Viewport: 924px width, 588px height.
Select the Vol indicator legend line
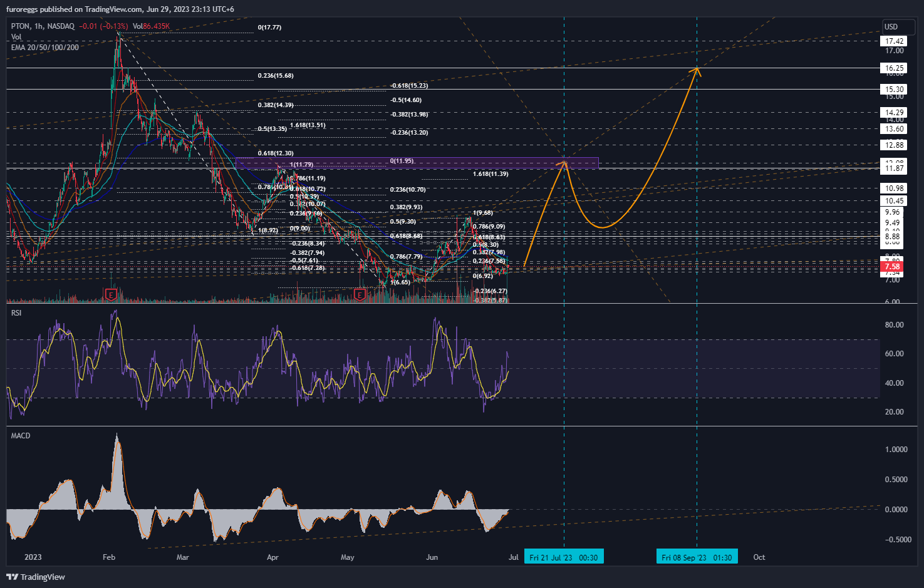pos(16,37)
